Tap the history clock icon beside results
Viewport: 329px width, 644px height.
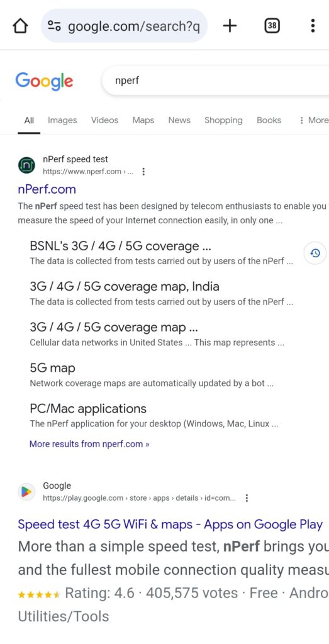pos(315,253)
